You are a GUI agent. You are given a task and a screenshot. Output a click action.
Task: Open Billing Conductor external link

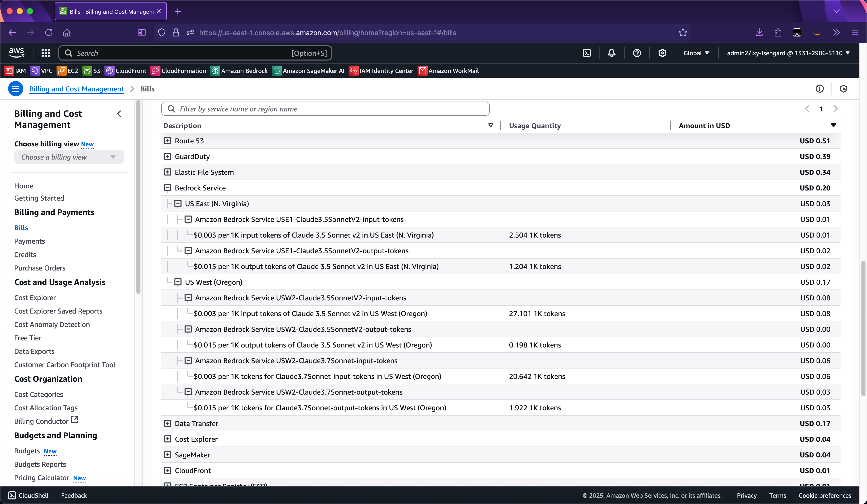46,421
